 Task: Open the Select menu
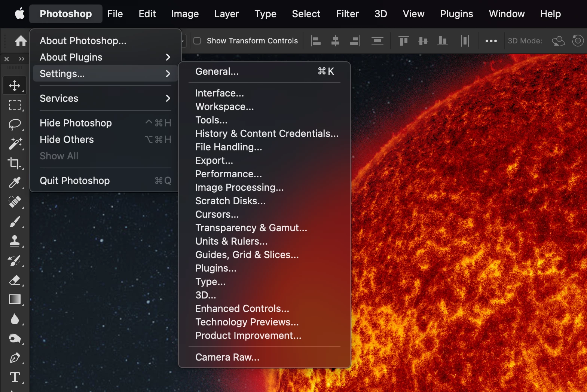point(306,14)
